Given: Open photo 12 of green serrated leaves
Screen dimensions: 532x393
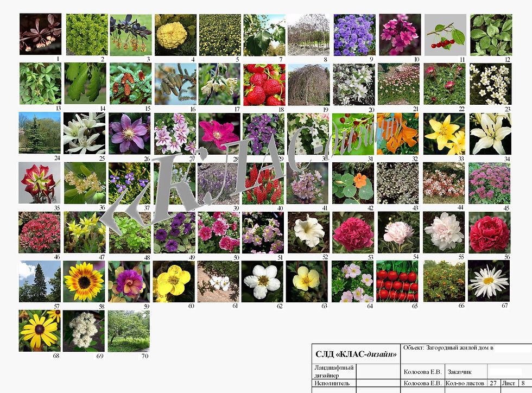Looking at the screenshot, I should click(x=491, y=35).
